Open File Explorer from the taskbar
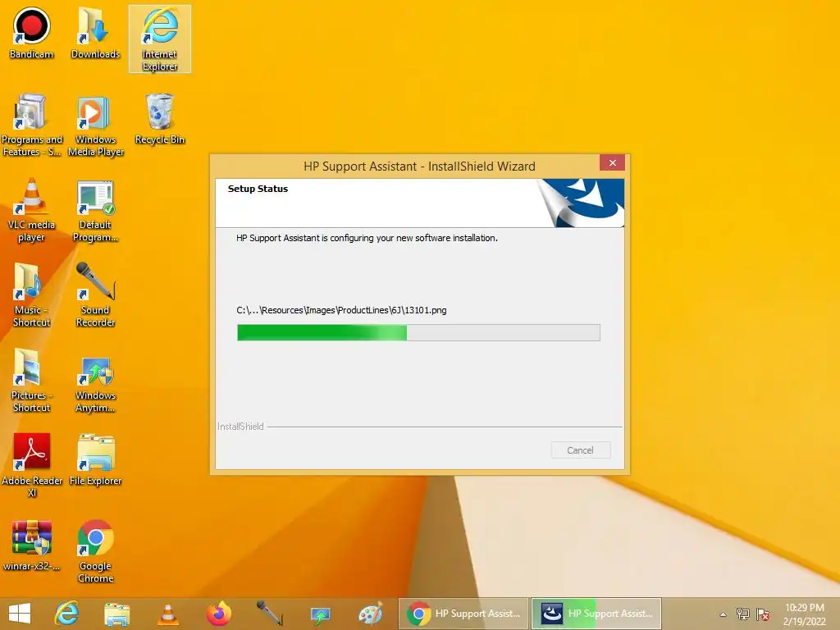 point(116,614)
